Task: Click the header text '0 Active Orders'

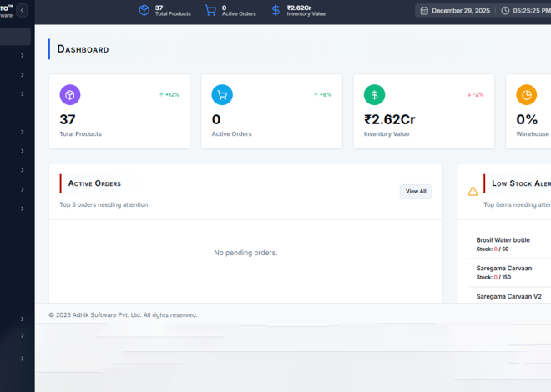Action: (x=239, y=11)
